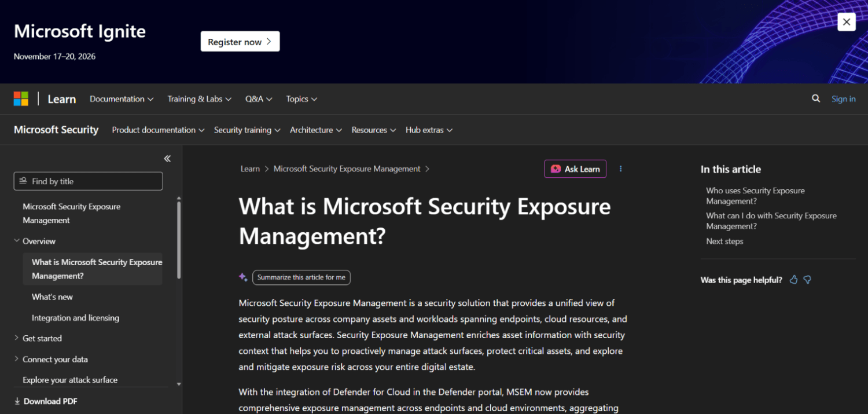Click the Download PDF link
868x414 pixels.
coord(46,401)
